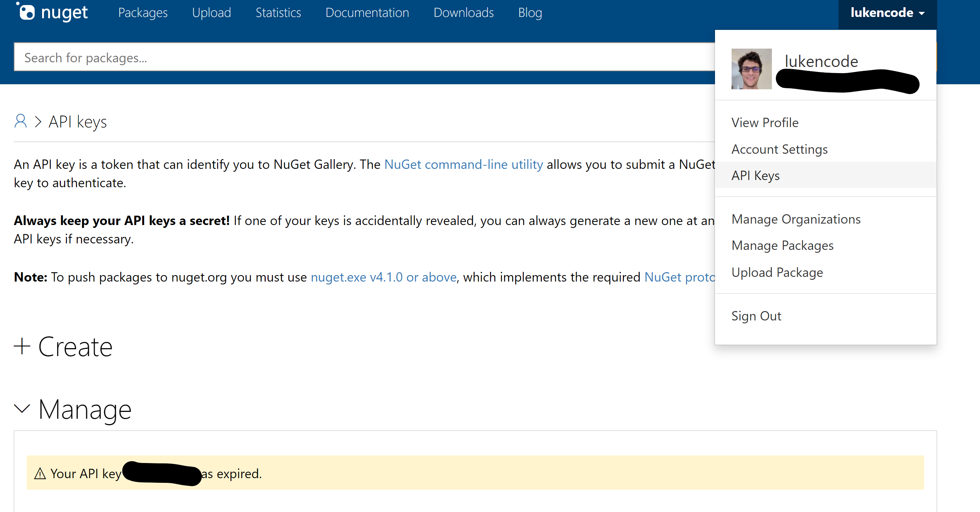Close the lukencode account dropdown
980x512 pixels.
887,13
